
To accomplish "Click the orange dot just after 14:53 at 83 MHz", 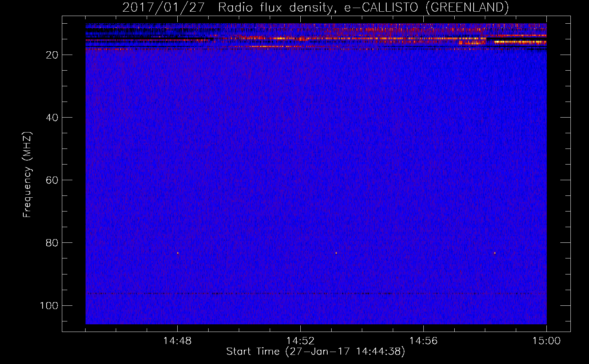I will point(336,253).
